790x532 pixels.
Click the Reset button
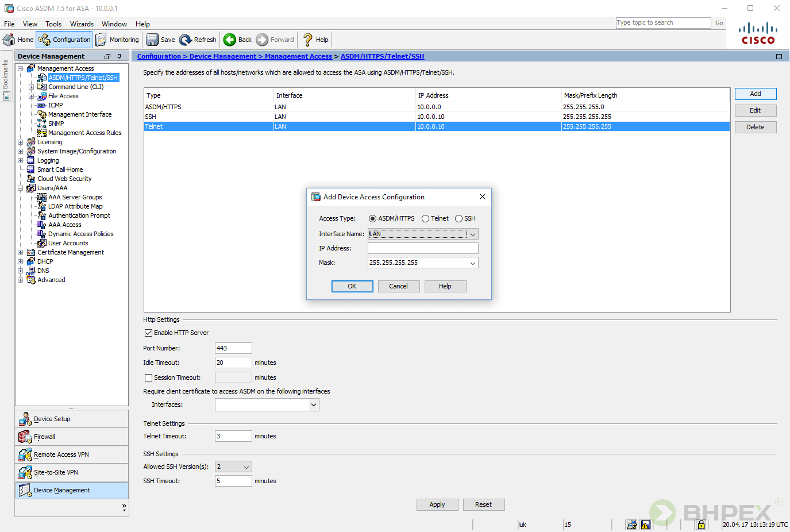click(x=484, y=504)
